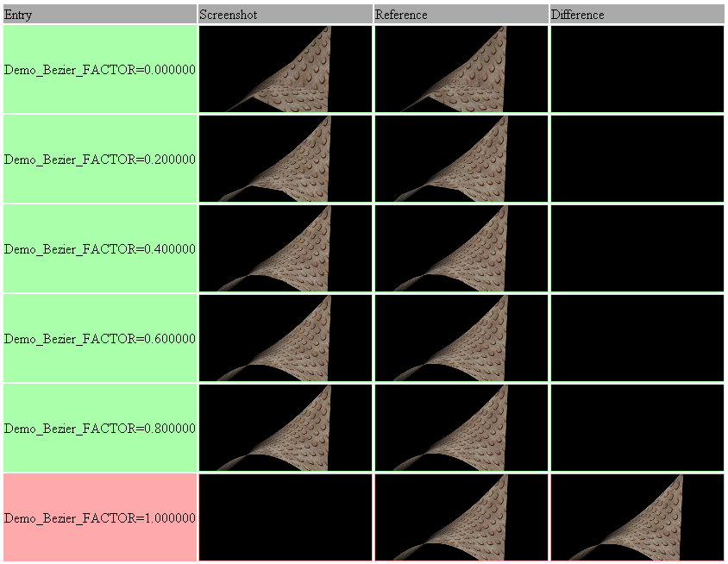Click the Entry column header
This screenshot has height=564, width=728.
pos(100,15)
